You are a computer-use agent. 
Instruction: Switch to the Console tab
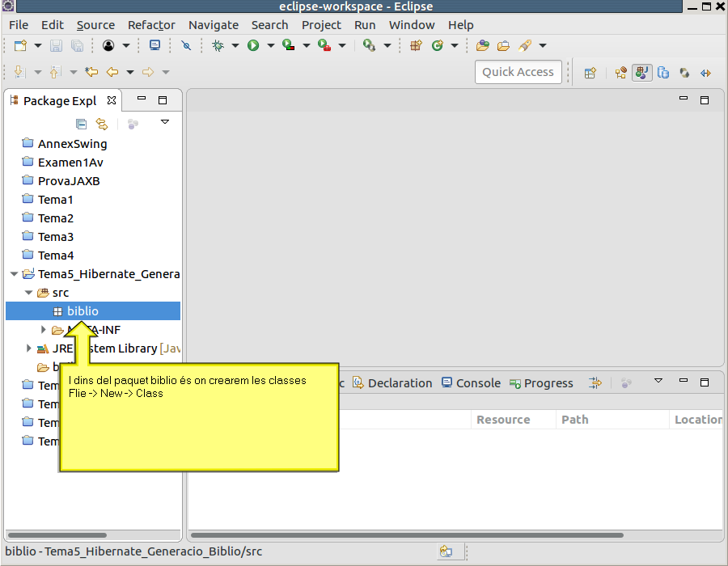pos(471,383)
